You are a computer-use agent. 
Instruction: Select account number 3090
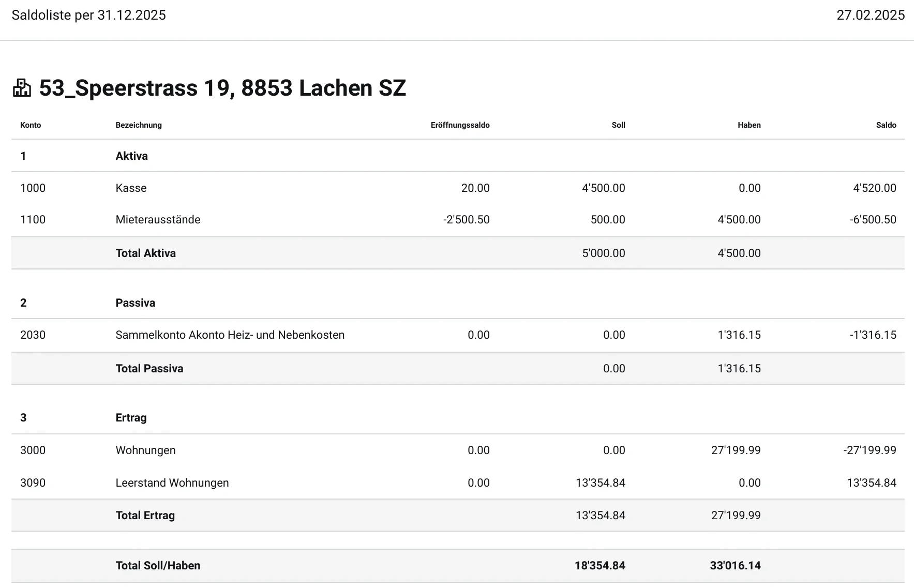(x=33, y=483)
